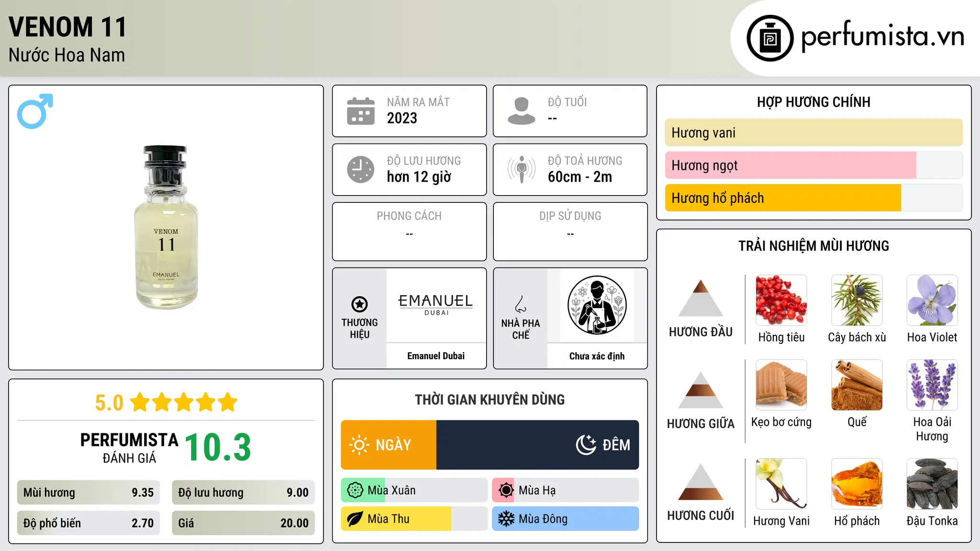Click the Hổ phách amber image
980x551 pixels.
pos(857,484)
